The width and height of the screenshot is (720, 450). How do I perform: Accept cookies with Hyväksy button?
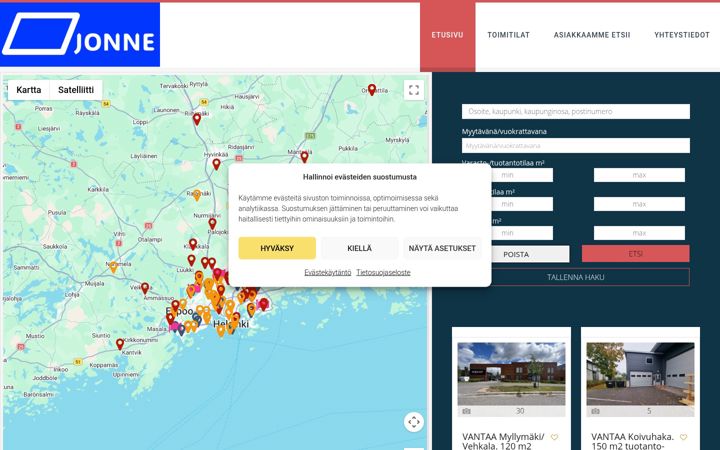[277, 248]
